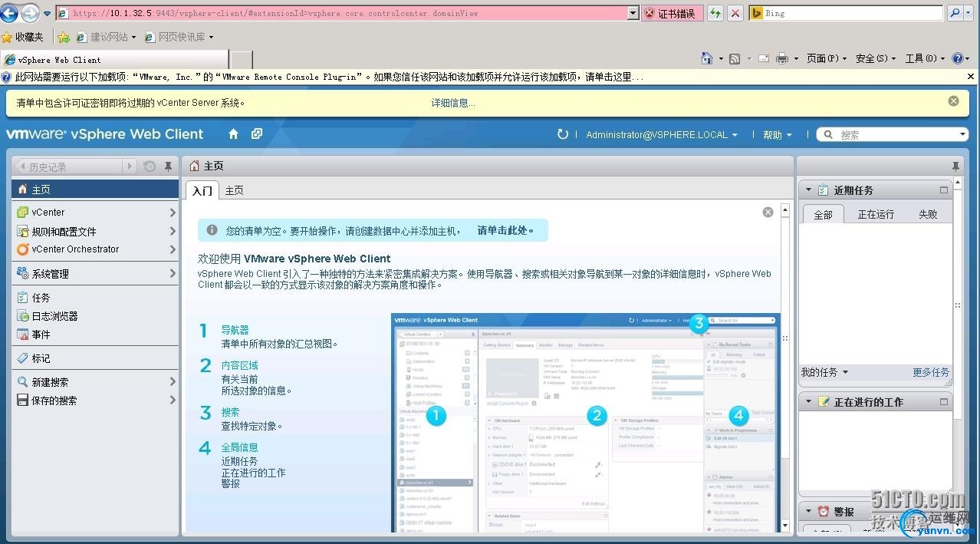Open the Administrator@VSPHERE.LOCAL user dropdown
The image size is (980, 544).
coord(662,135)
